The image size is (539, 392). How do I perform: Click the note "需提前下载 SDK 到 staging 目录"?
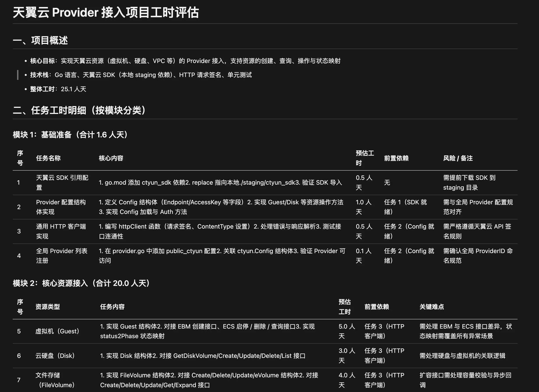tap(469, 183)
